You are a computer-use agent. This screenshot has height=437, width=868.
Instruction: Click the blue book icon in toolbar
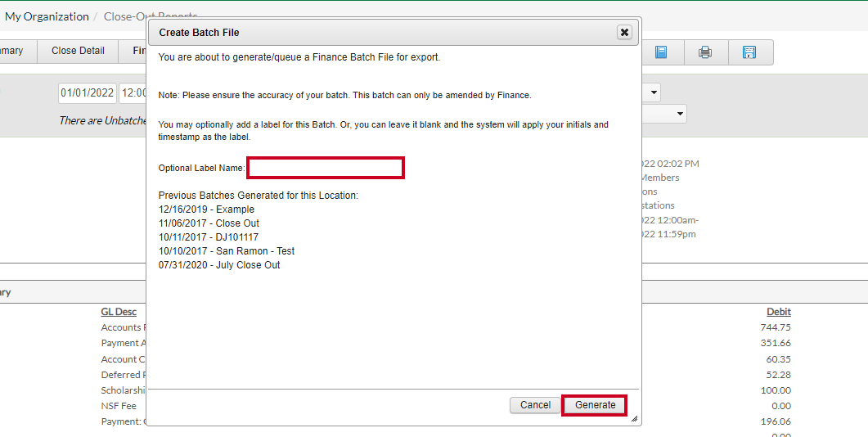click(661, 52)
